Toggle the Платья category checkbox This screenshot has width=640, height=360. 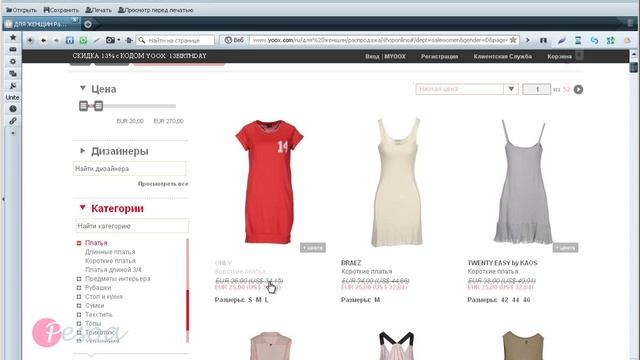coord(79,243)
